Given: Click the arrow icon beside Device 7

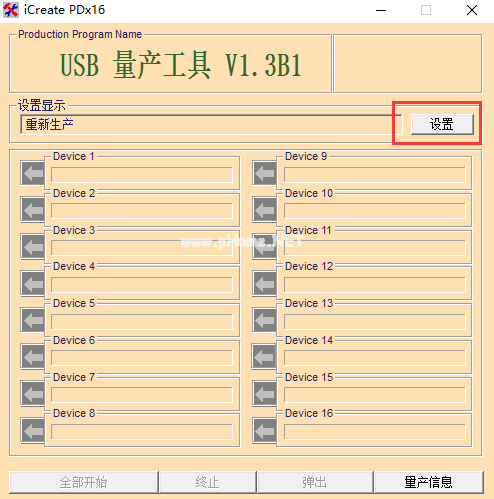Looking at the screenshot, I should tap(32, 394).
